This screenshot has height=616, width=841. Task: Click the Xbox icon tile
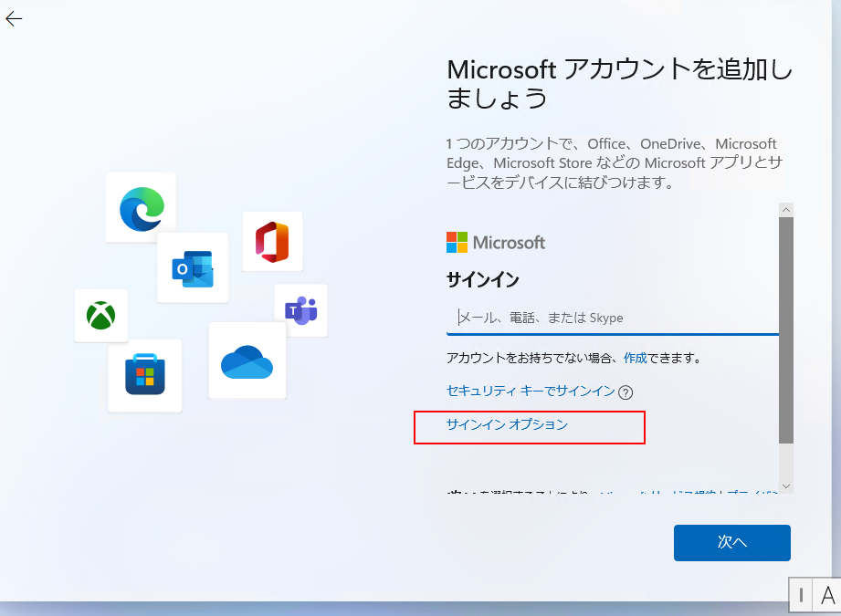click(100, 315)
